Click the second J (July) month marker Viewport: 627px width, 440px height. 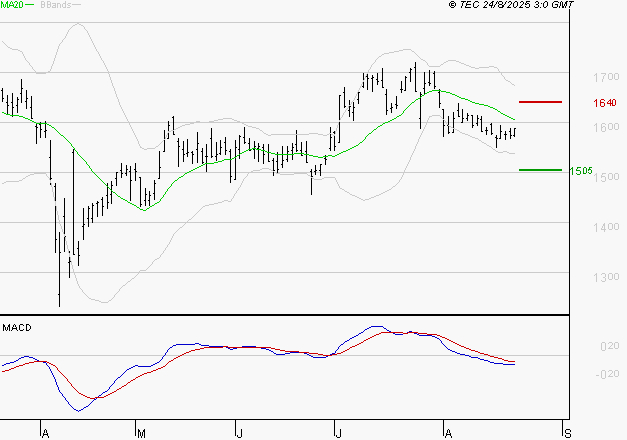coord(338,433)
